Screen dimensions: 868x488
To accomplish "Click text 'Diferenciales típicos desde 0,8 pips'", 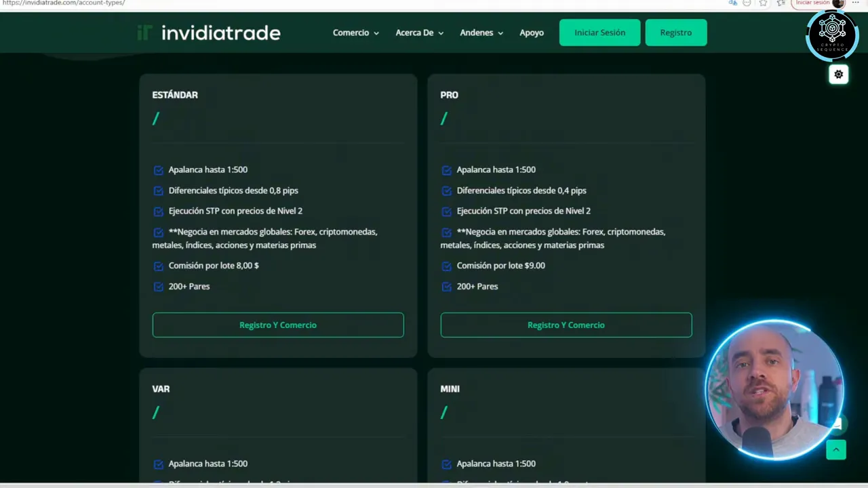I will point(233,190).
